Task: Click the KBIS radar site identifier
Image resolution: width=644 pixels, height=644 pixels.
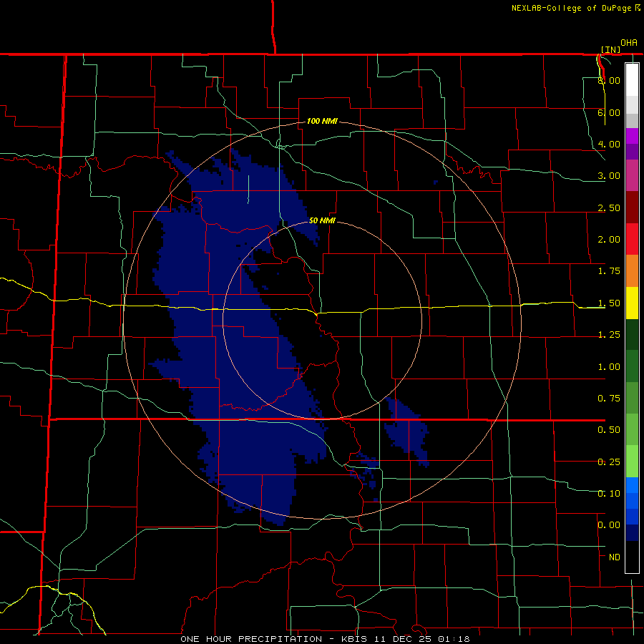Action: [x=356, y=639]
